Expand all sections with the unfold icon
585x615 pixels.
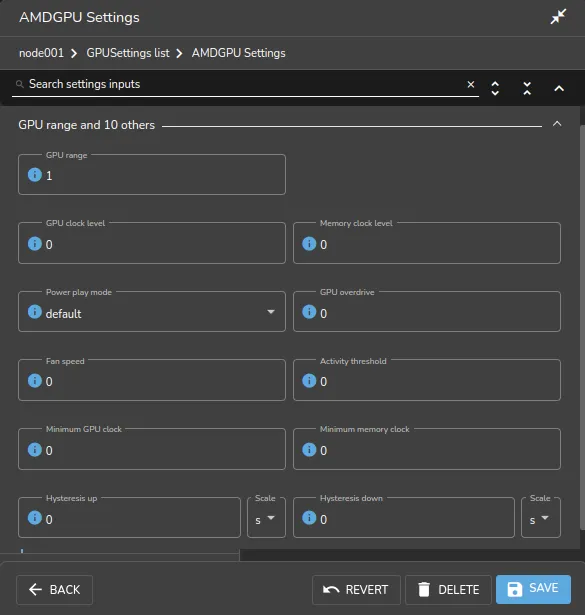tap(495, 88)
